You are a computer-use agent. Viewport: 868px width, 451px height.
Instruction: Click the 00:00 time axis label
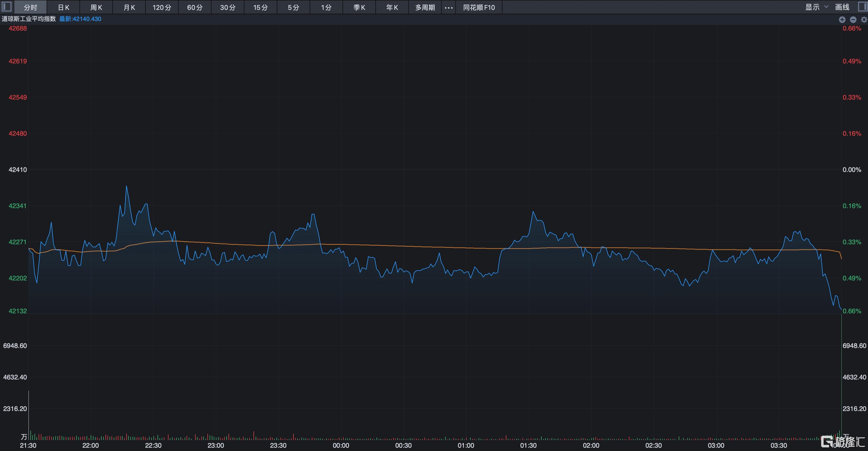[x=341, y=446]
